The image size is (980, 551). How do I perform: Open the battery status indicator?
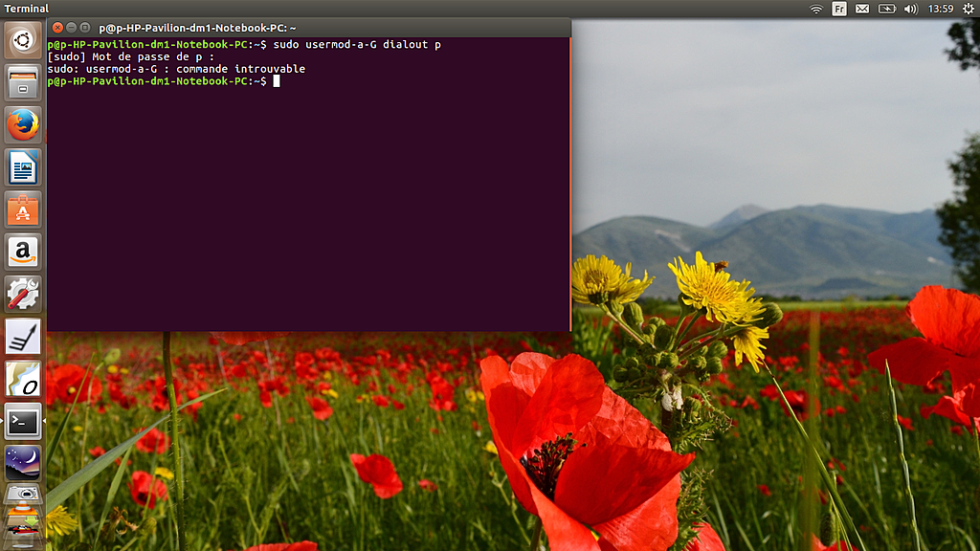pyautogui.click(x=886, y=9)
